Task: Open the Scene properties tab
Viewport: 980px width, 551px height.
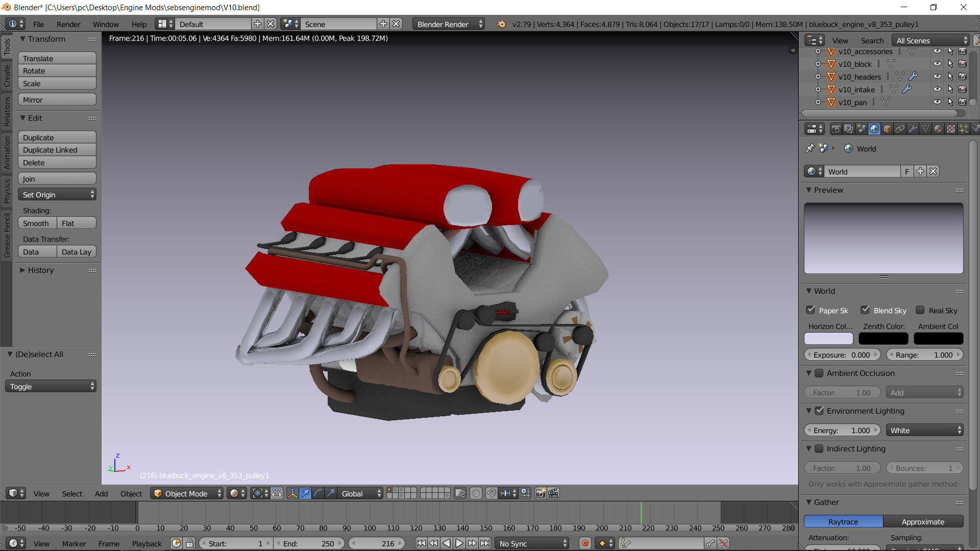Action: click(862, 129)
